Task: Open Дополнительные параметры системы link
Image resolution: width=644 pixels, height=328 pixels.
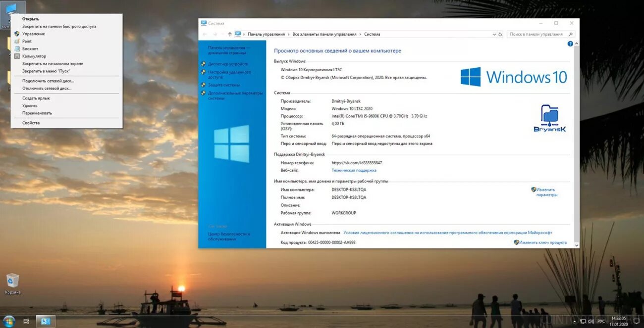Action: click(235, 95)
